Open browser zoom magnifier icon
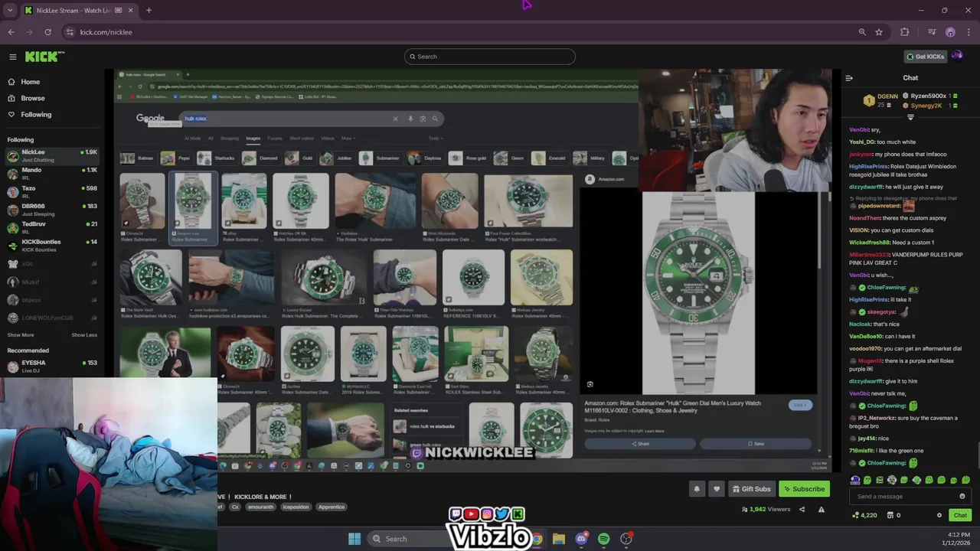Screen dimensions: 980x551 (862, 32)
